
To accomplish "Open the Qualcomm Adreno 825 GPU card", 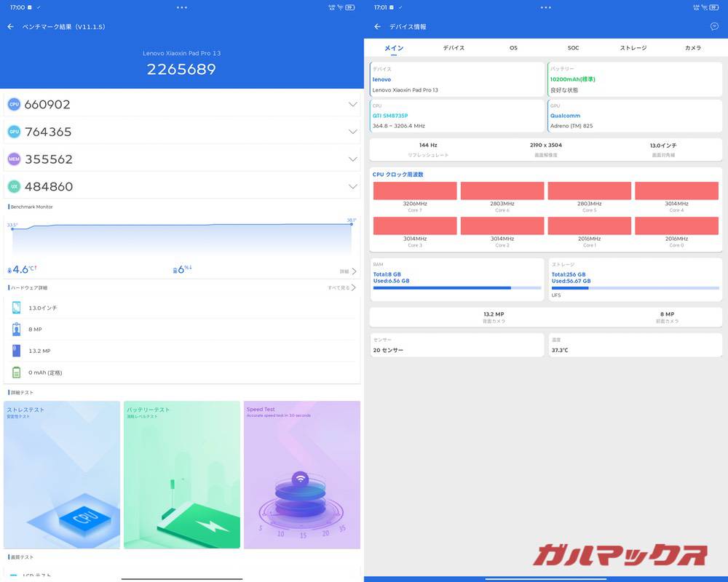I will [x=635, y=116].
